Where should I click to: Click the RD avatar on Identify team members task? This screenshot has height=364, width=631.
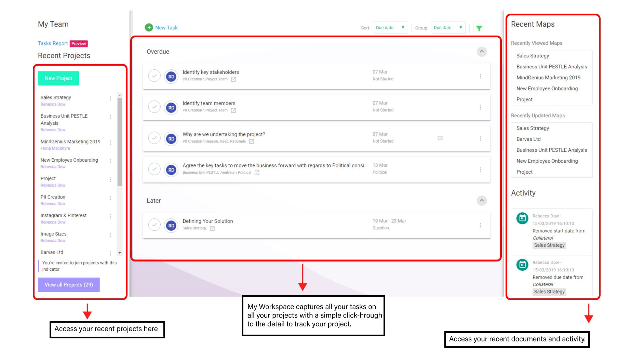(x=171, y=108)
